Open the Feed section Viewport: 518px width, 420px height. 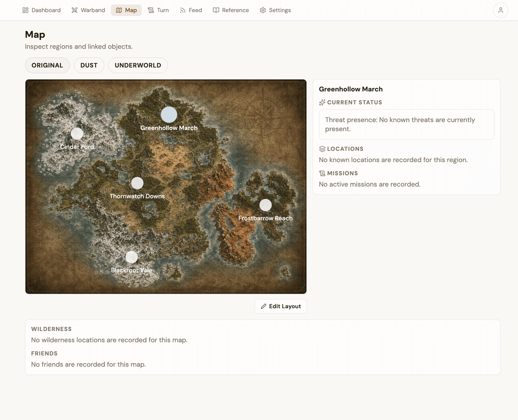191,10
